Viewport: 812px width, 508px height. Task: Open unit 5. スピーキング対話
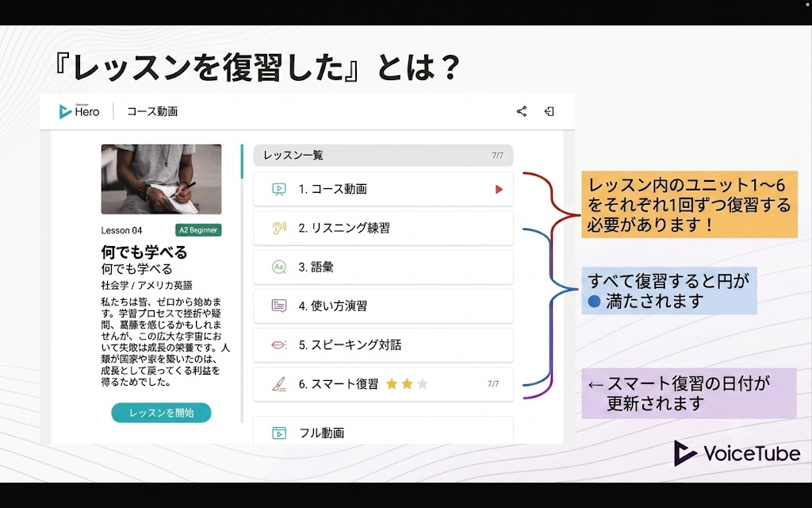(x=383, y=344)
